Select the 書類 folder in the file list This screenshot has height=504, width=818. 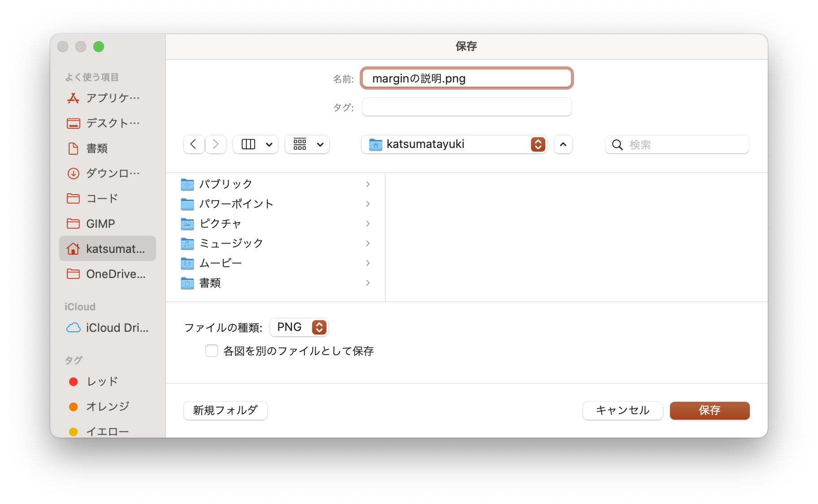click(x=275, y=282)
